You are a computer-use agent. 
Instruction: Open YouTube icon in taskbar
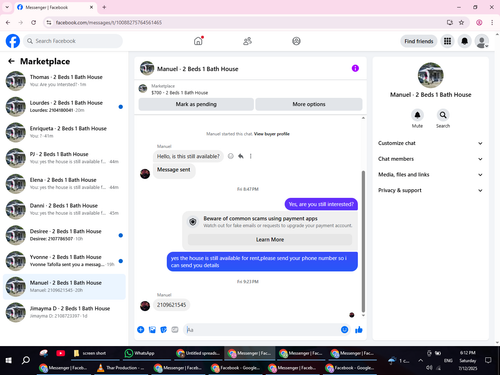(60, 353)
